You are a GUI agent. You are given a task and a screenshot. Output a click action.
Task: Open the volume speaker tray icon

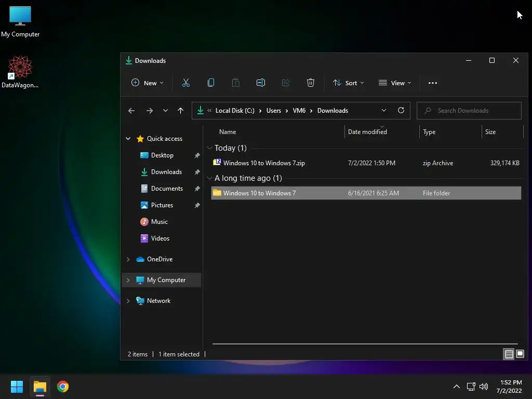click(x=484, y=387)
